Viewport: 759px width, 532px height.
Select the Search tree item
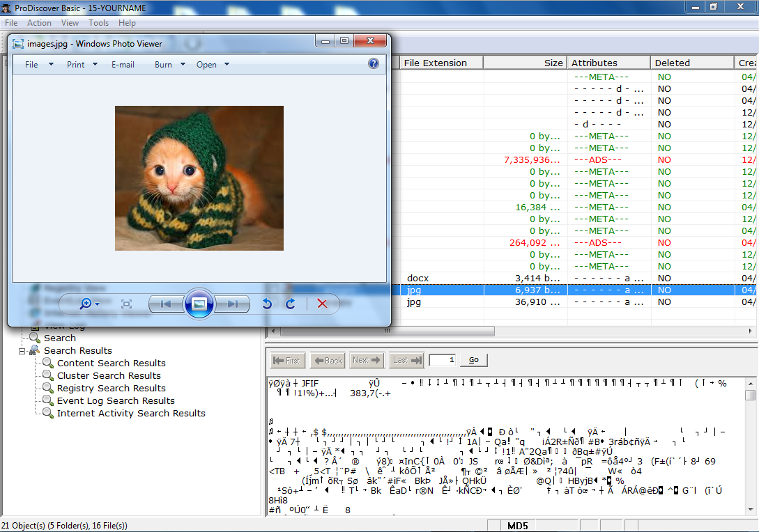[60, 338]
